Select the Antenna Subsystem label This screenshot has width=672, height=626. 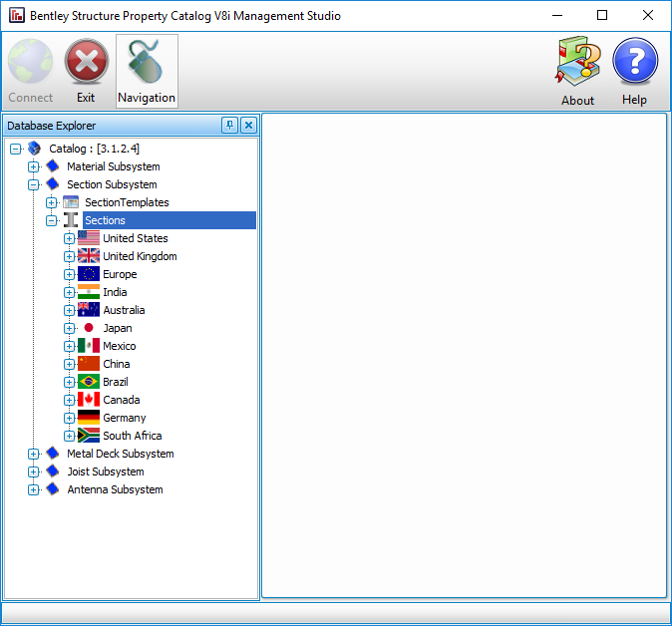click(x=115, y=489)
